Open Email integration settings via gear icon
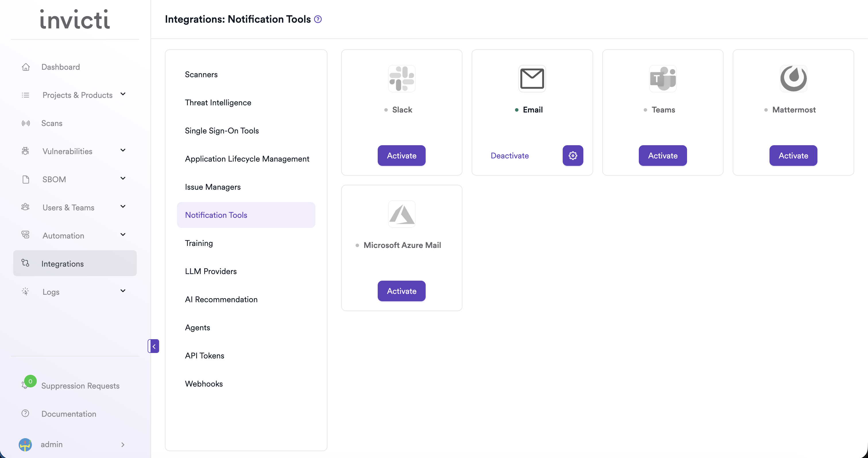The width and height of the screenshot is (868, 458). click(x=572, y=155)
